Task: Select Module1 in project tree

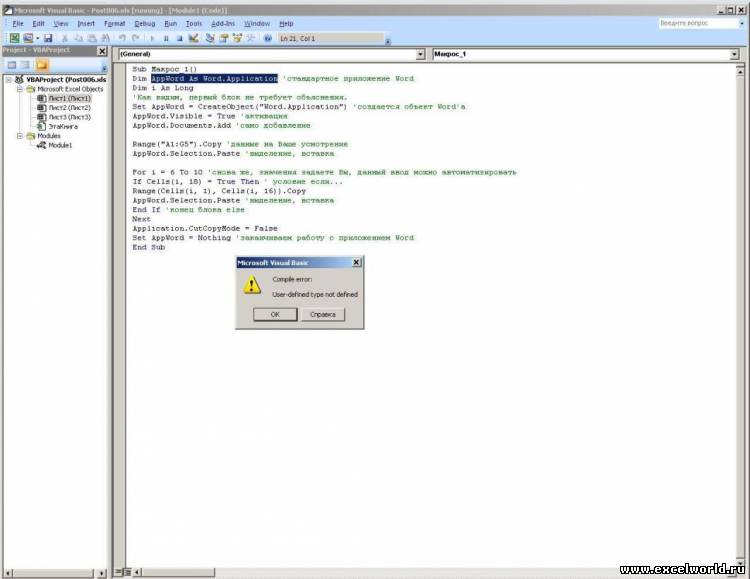Action: click(x=60, y=145)
